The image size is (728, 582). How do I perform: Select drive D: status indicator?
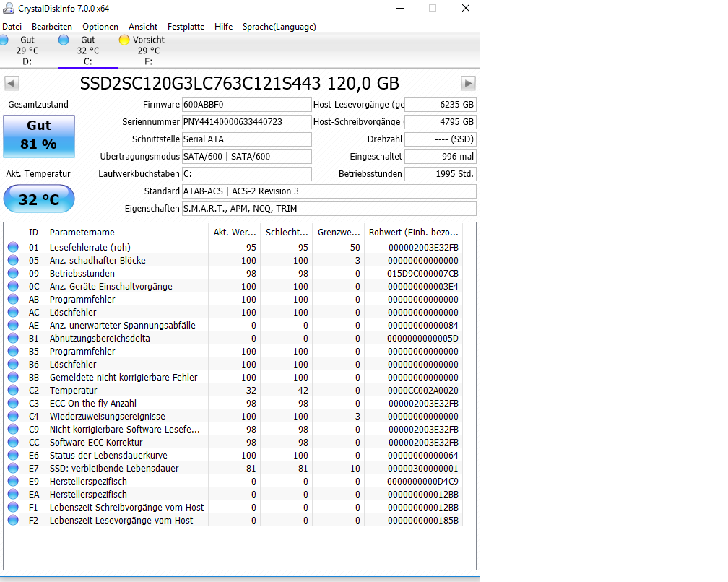4,40
